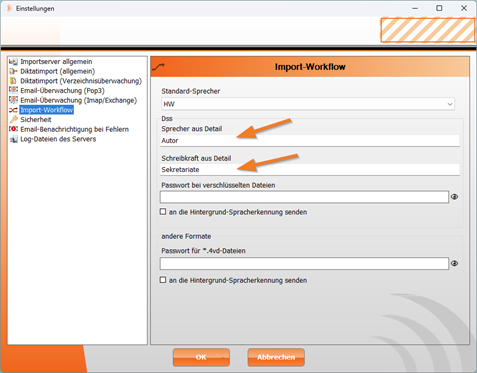Click the Importserver allgemein icon
Image resolution: width=477 pixels, height=373 pixels.
(x=13, y=62)
